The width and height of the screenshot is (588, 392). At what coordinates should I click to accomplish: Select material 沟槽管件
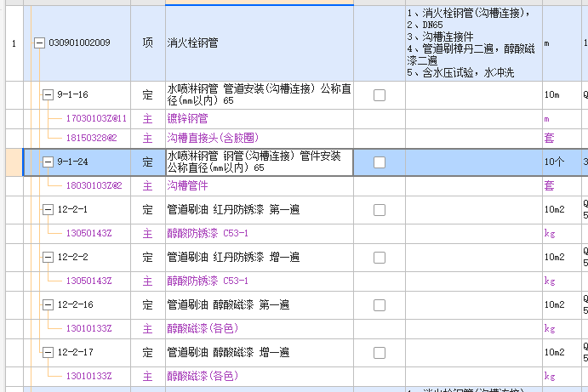260,186
